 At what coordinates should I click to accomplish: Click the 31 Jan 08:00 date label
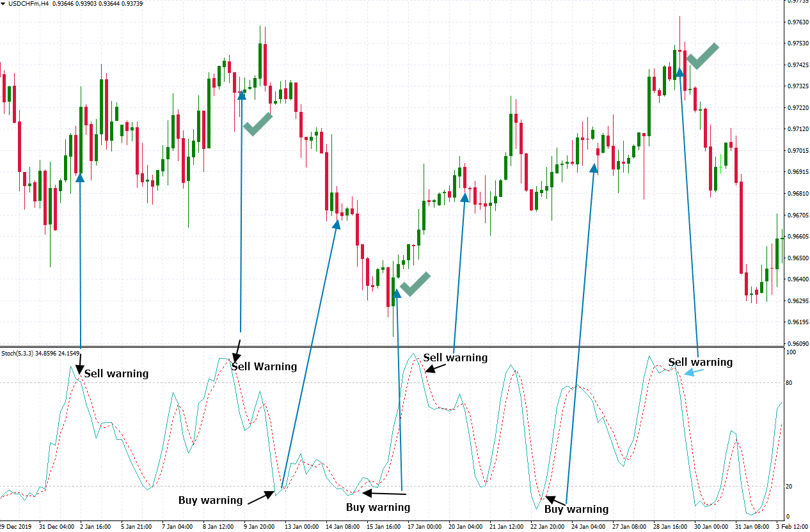point(752,527)
